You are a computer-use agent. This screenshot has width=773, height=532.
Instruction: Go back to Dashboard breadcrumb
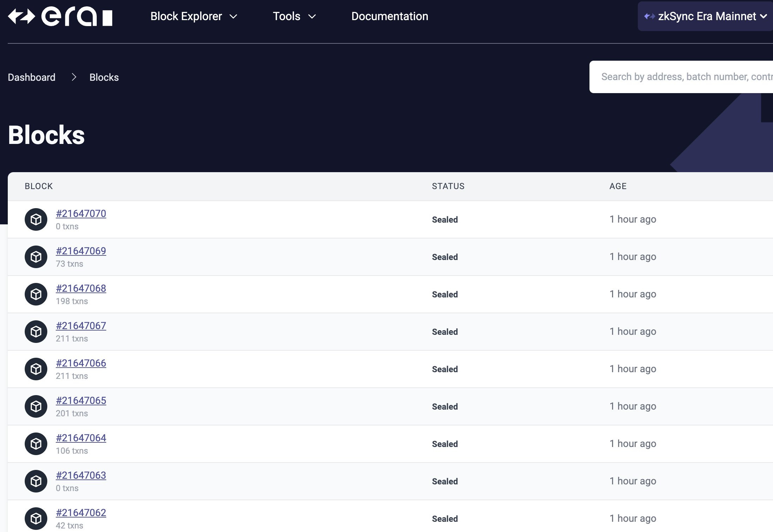coord(32,77)
